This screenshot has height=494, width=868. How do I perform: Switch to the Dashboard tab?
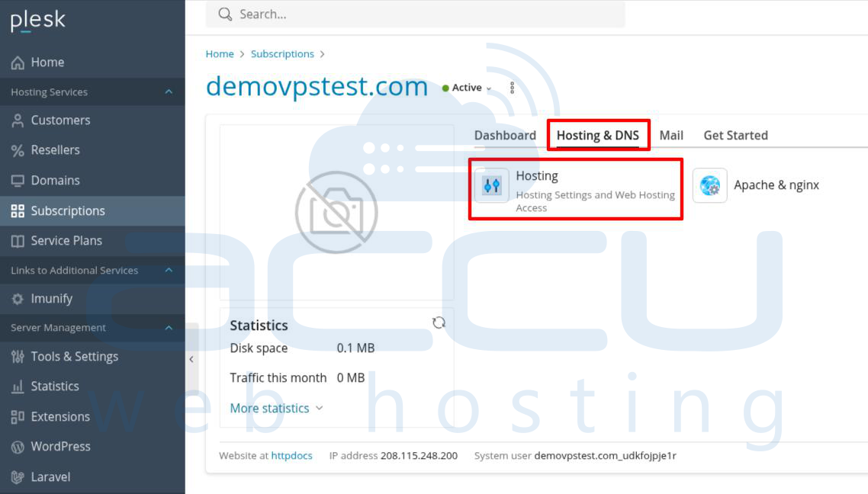click(506, 135)
